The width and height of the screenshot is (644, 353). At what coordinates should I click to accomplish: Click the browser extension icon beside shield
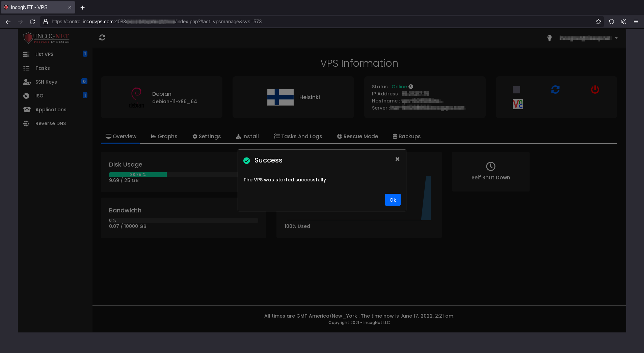tap(624, 22)
